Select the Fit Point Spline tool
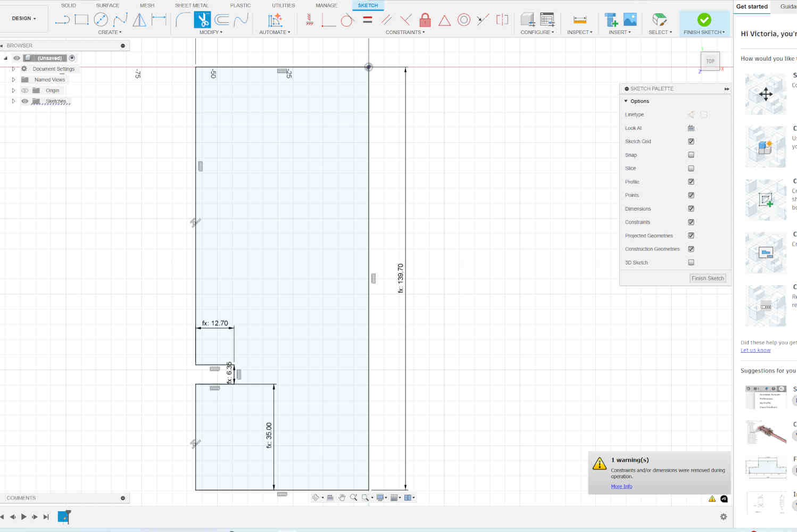Image resolution: width=797 pixels, height=532 pixels. tap(120, 20)
